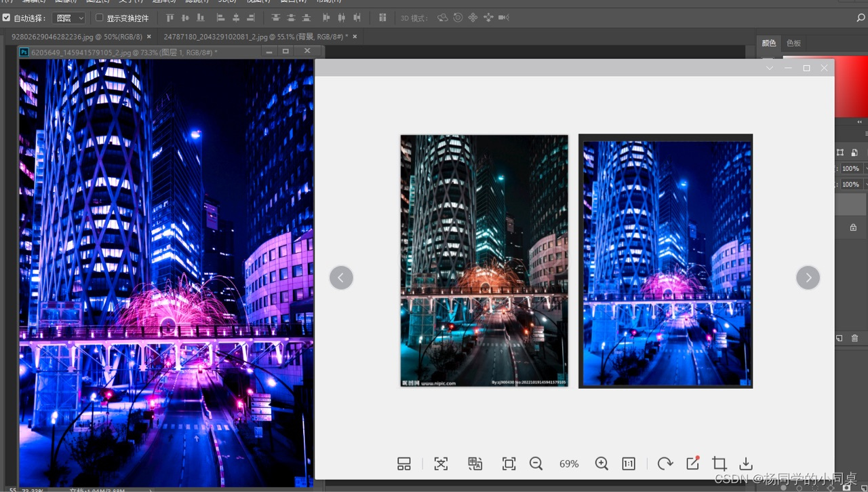
Task: Close the 24787180_204329102081_2.jpg tab
Action: click(355, 37)
